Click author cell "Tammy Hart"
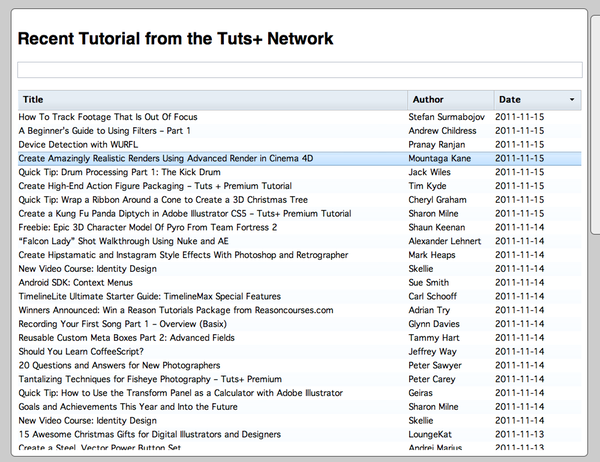 click(x=434, y=338)
